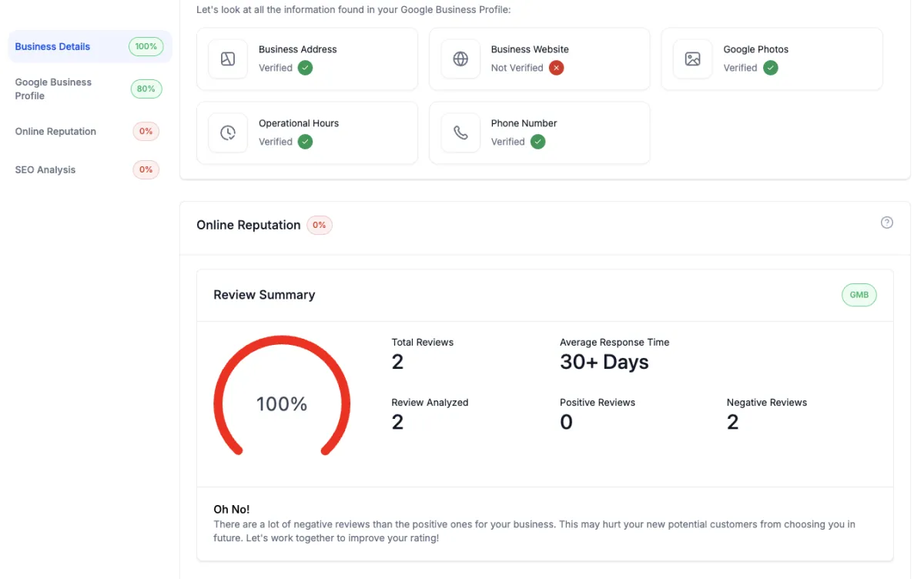Click the 0% badge beside Online Reputation heading
924x579 pixels.
[x=320, y=226]
